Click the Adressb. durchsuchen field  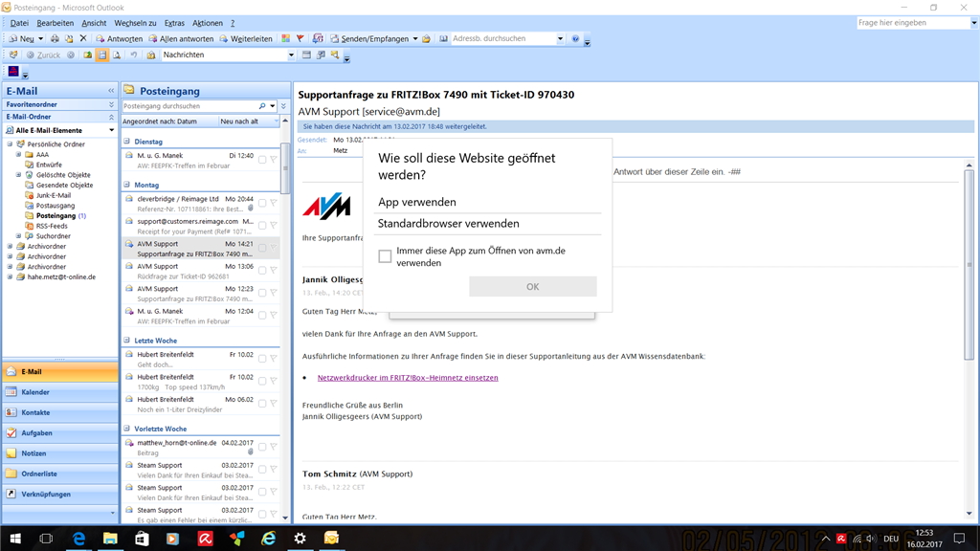click(503, 38)
